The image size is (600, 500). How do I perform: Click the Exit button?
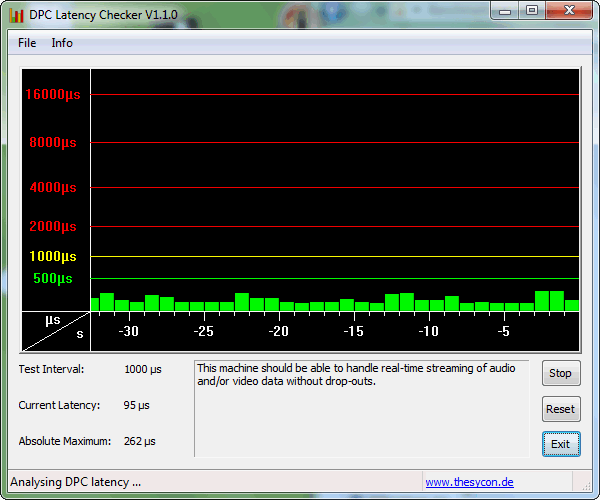pos(560,444)
